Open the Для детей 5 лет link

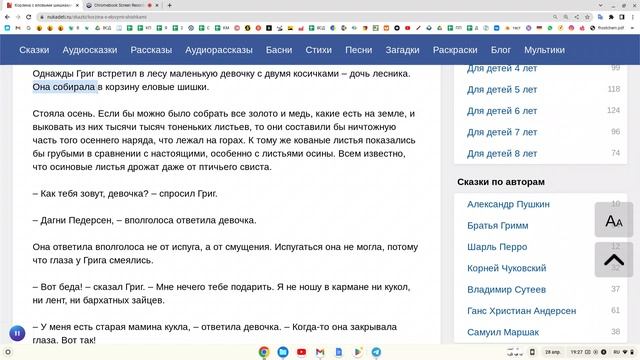click(x=502, y=89)
